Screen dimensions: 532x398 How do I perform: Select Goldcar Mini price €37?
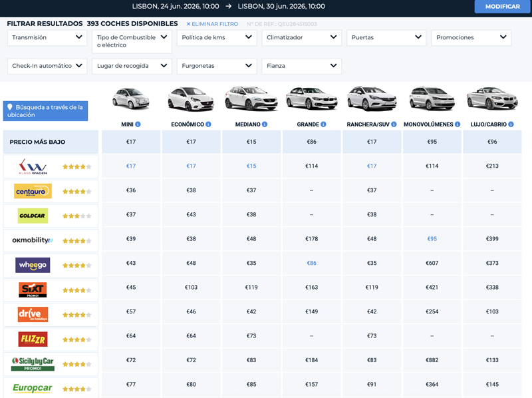tap(131, 214)
